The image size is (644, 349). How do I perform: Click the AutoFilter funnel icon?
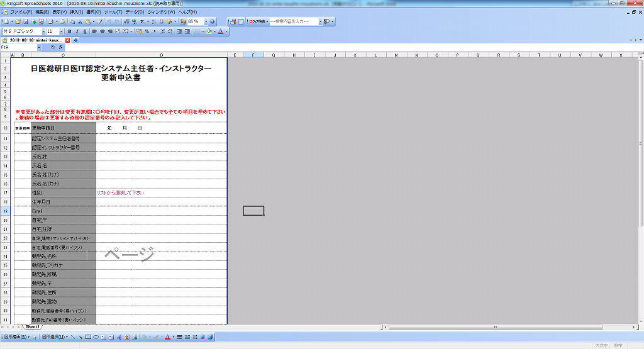[169, 22]
